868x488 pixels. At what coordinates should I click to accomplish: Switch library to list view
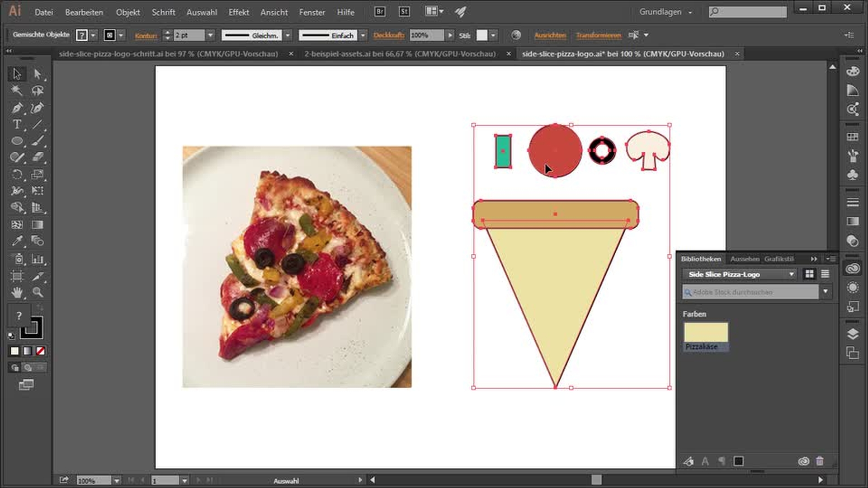point(825,274)
